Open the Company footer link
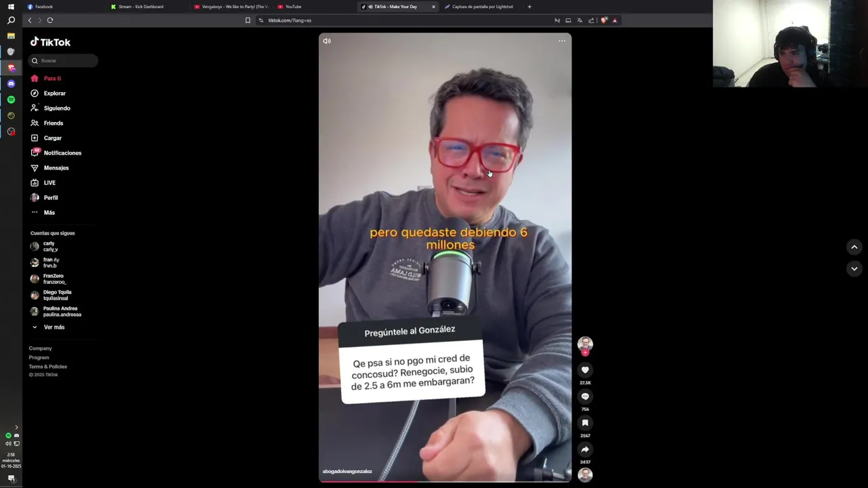 pyautogui.click(x=40, y=348)
